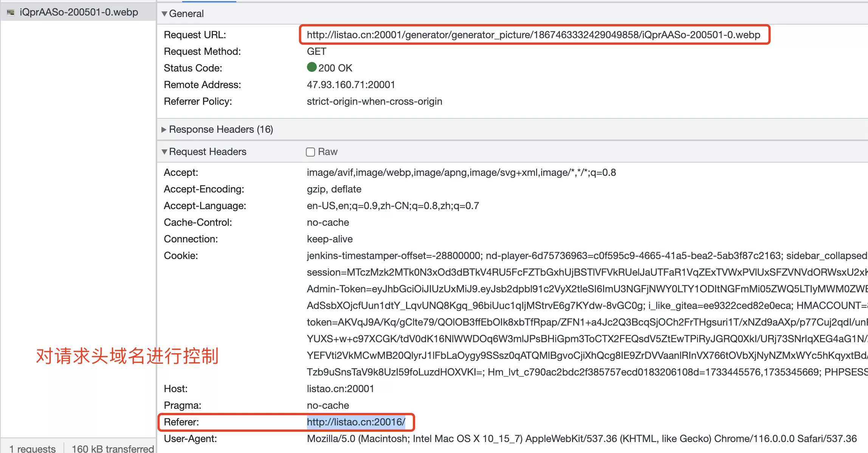Image resolution: width=868 pixels, height=453 pixels.
Task: Click the Admin-Token cookie line
Action: (587, 289)
